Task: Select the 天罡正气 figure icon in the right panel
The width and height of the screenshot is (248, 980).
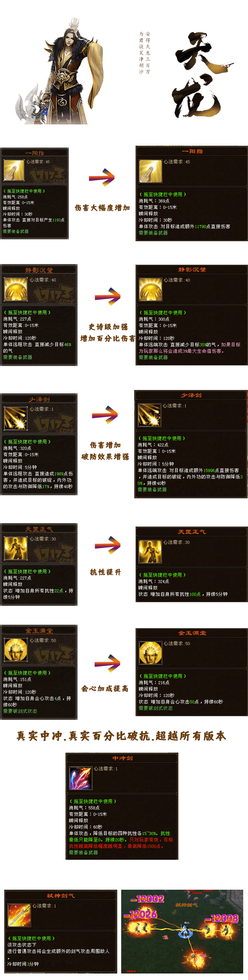Action: click(150, 552)
